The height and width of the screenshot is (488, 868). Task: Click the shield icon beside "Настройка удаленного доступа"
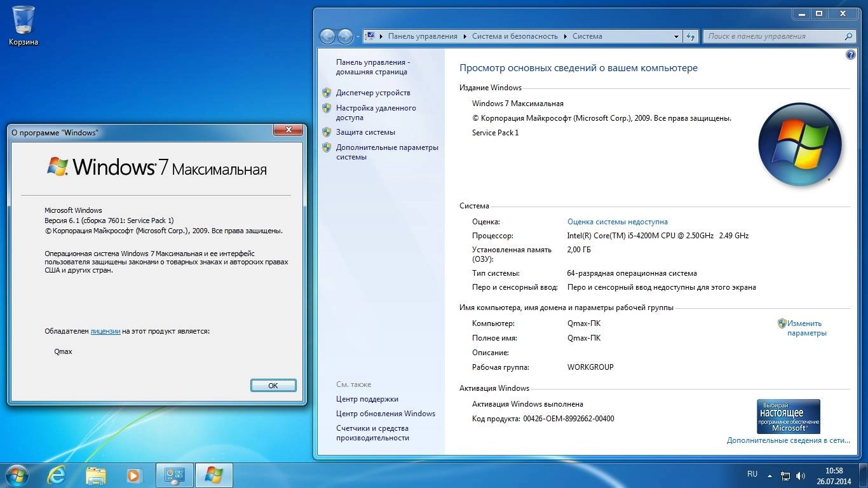point(327,108)
